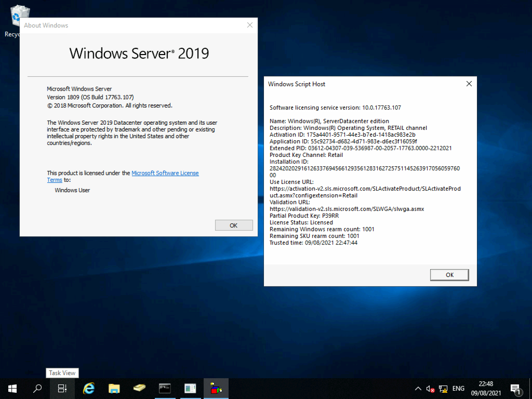The image size is (532, 399).
Task: Open the network status tray icon with warning
Action: (x=443, y=389)
